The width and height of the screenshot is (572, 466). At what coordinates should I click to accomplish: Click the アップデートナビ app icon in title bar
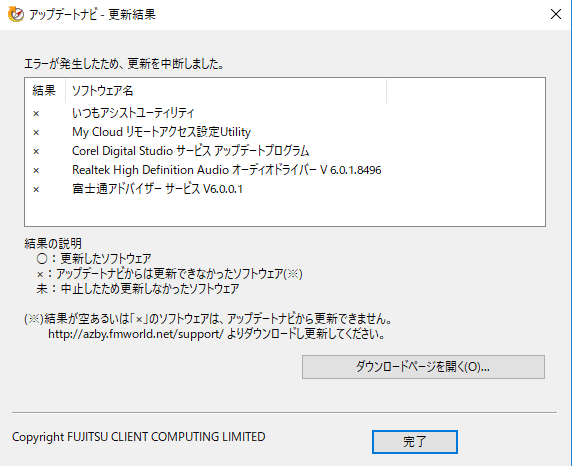pyautogui.click(x=16, y=14)
